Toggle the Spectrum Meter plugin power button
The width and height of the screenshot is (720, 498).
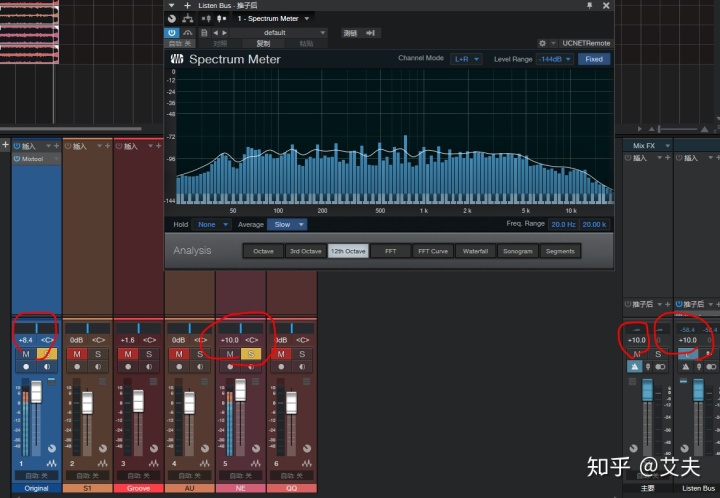coord(171,33)
